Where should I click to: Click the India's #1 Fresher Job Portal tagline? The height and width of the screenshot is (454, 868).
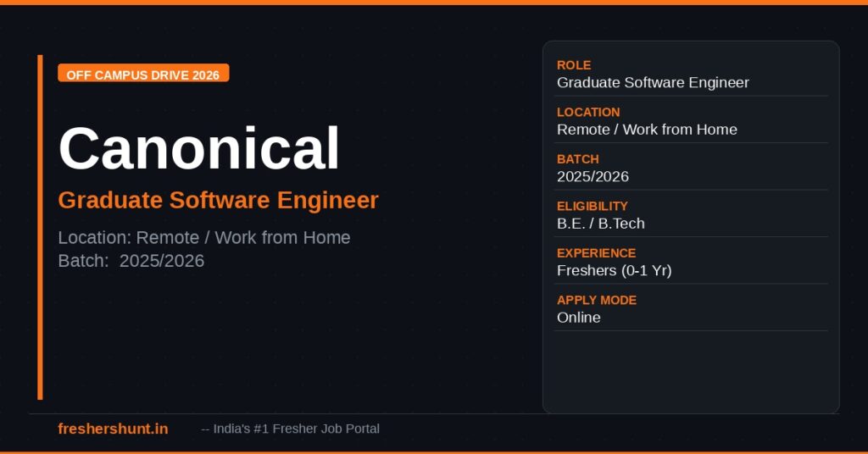291,429
